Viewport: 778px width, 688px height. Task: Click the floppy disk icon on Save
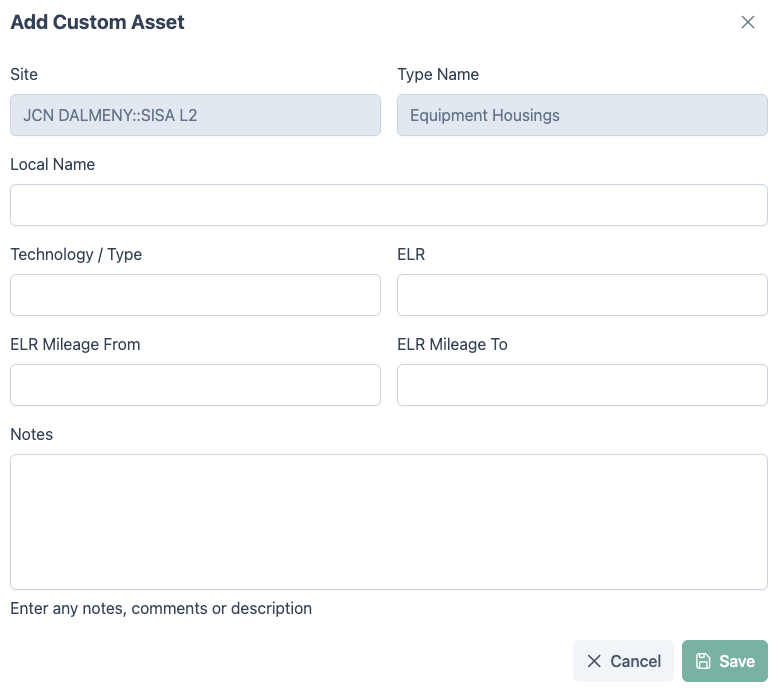click(x=703, y=661)
